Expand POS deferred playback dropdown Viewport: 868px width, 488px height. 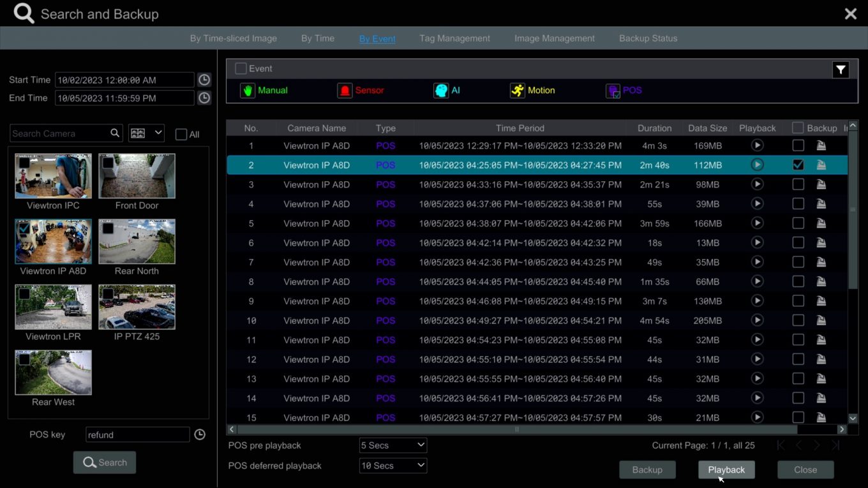[393, 466]
